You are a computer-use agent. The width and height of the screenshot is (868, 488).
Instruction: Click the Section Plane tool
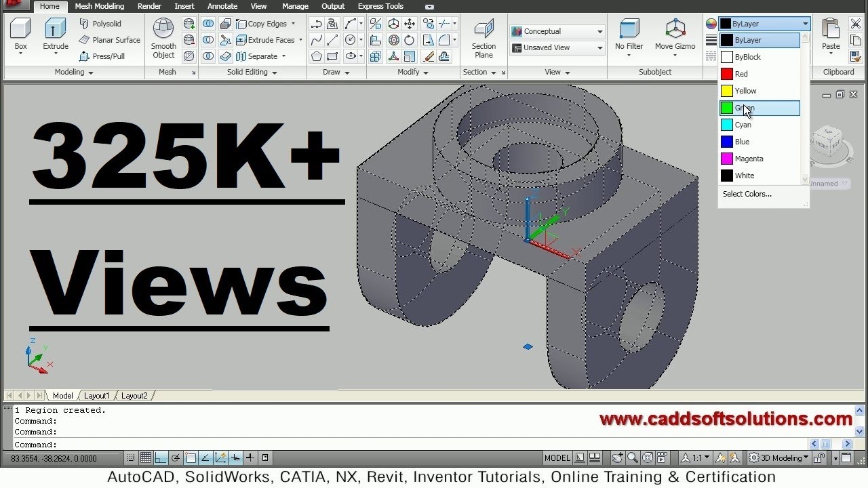[484, 39]
